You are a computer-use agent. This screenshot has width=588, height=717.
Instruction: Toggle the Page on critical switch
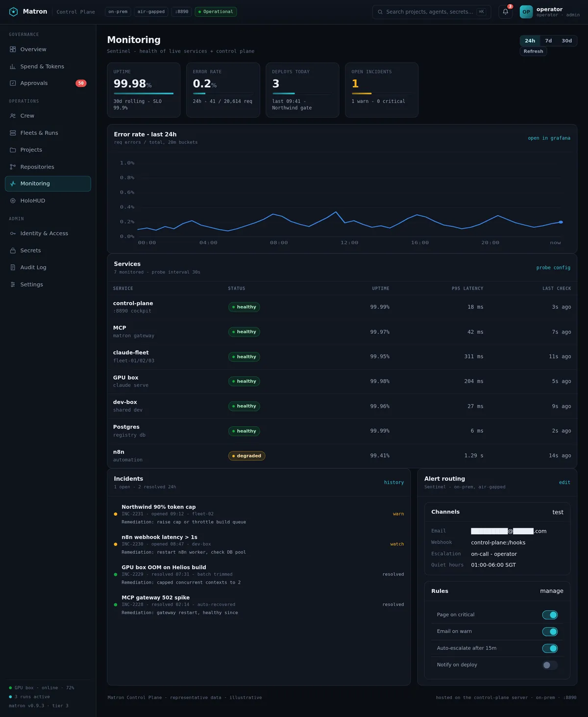(x=550, y=615)
